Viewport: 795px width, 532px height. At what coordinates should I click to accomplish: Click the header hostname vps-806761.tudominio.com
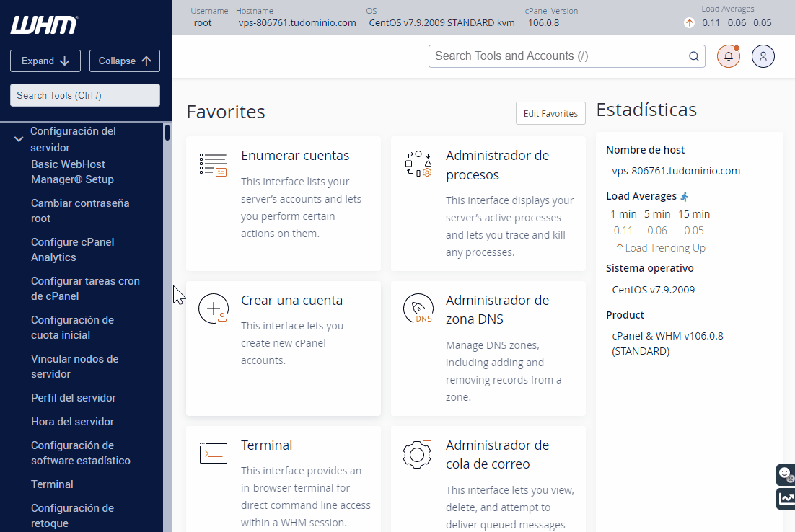tap(297, 23)
